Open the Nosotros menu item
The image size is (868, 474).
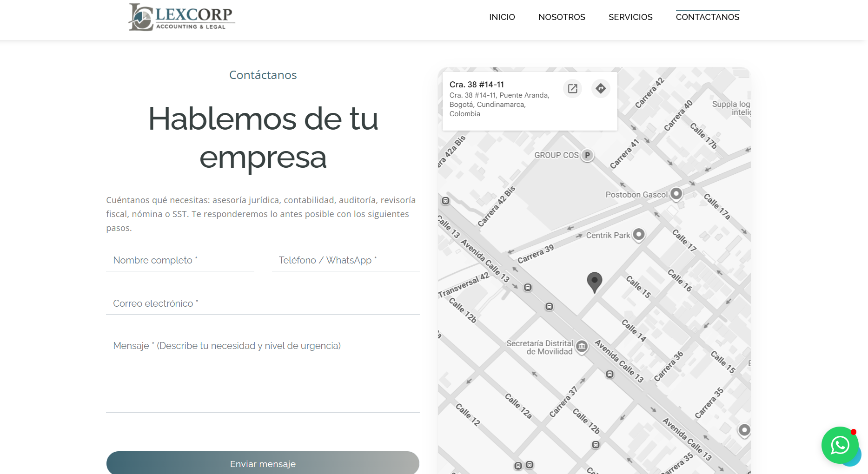click(x=562, y=17)
